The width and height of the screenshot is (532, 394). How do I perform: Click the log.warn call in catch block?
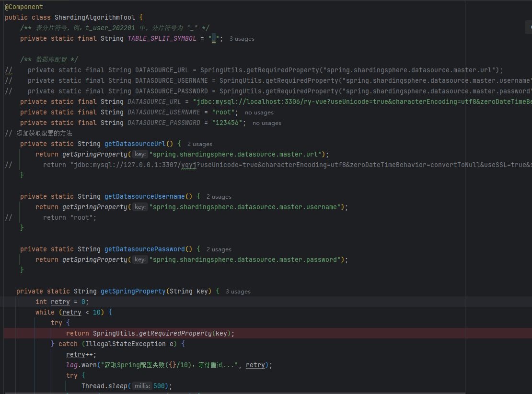click(x=81, y=365)
